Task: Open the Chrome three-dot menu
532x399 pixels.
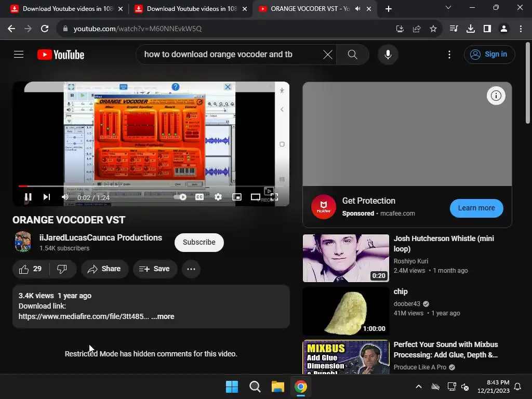Action: pos(521,29)
